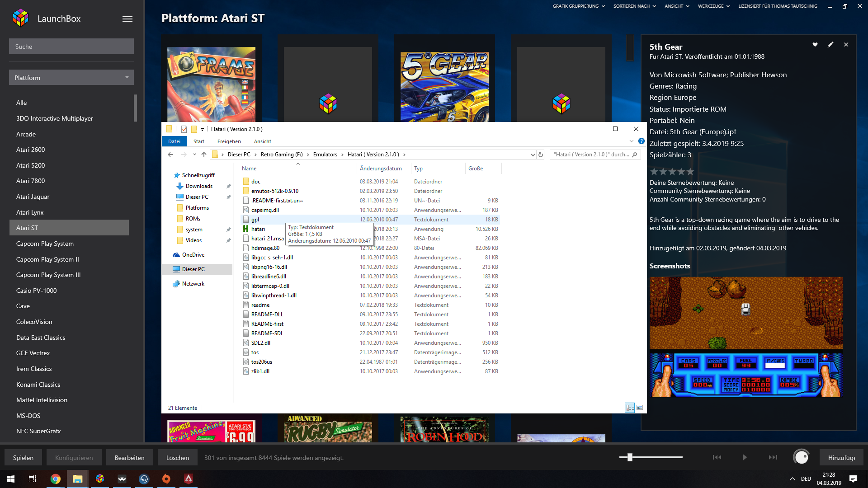Viewport: 868px width, 488px height.
Task: Select the hdimage.80 file
Action: click(x=265, y=248)
